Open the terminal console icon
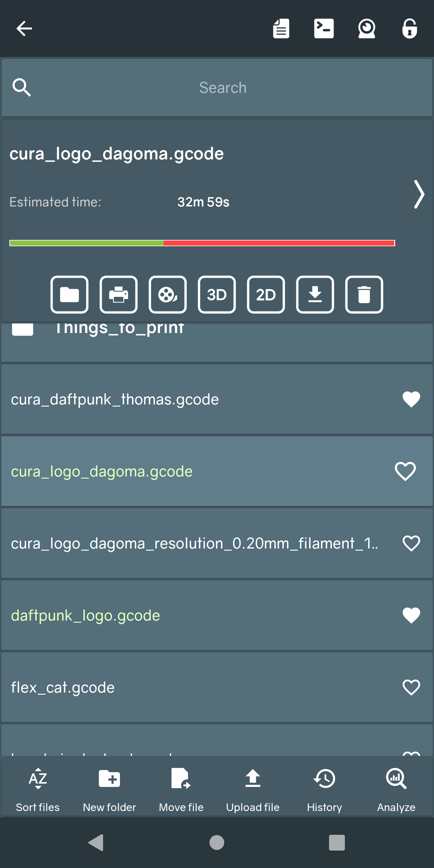The width and height of the screenshot is (434, 868). coord(323,28)
